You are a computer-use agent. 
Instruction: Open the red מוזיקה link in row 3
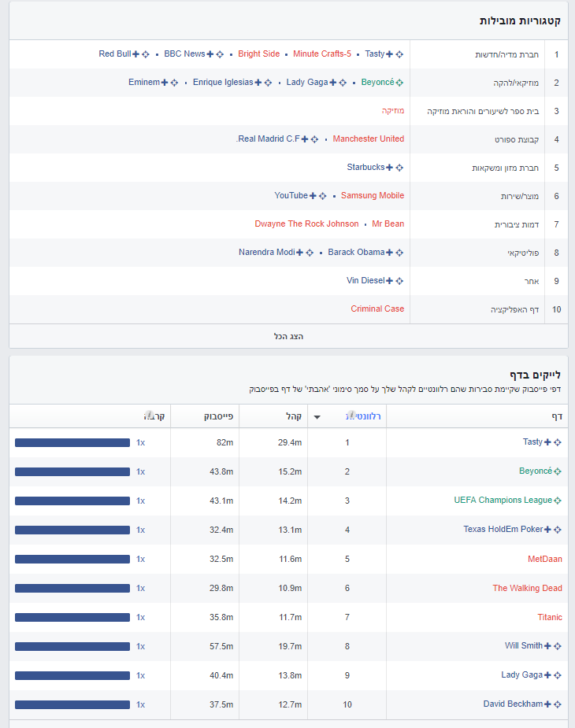pyautogui.click(x=393, y=110)
